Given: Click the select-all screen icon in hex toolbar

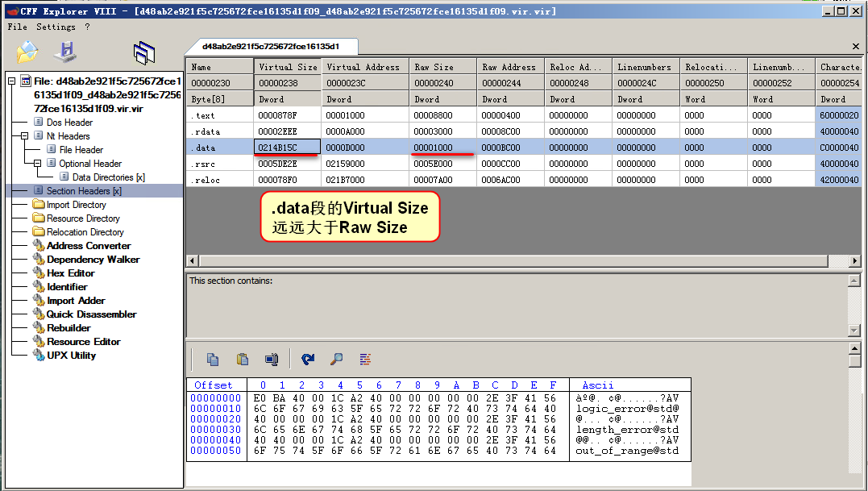Looking at the screenshot, I should pos(272,360).
